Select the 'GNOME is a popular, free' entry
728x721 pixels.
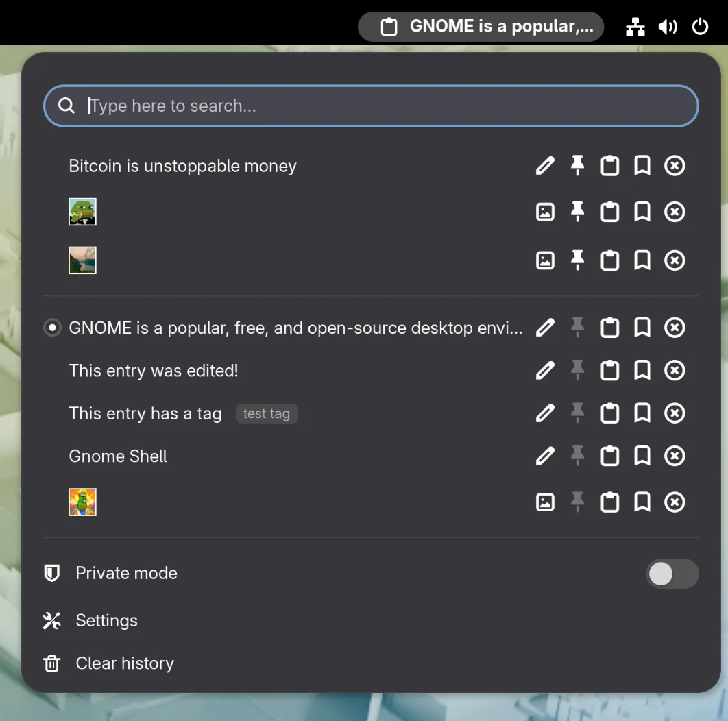[x=295, y=328]
